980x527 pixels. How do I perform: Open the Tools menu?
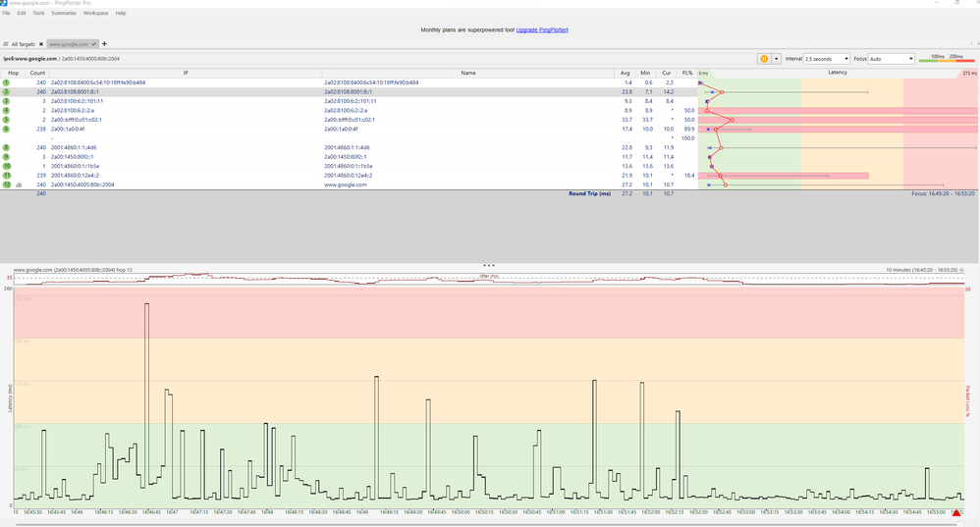(x=38, y=13)
